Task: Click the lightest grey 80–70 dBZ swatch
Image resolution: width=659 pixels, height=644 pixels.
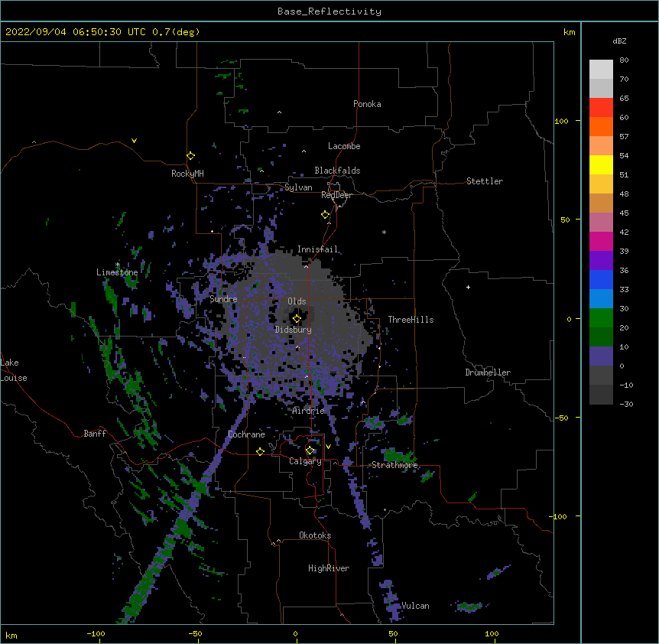Action: pos(601,70)
